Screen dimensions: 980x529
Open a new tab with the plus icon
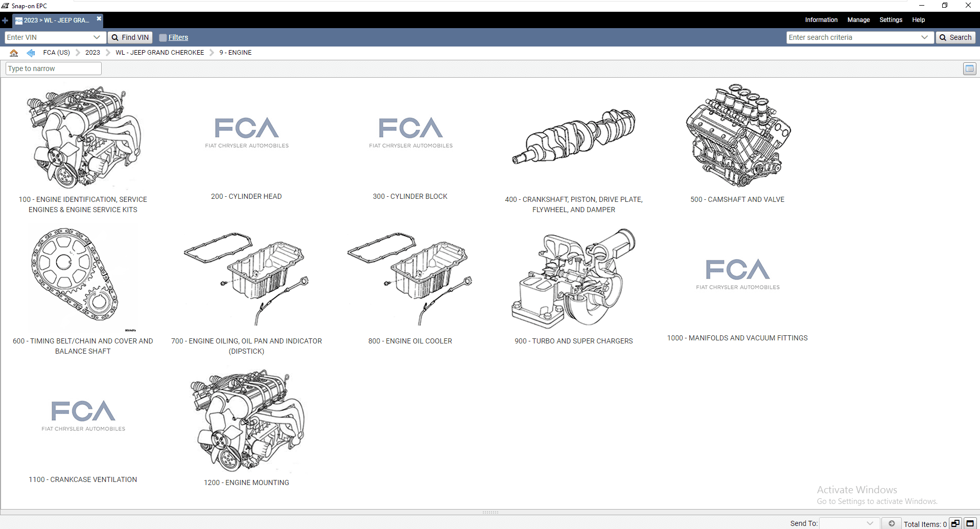[x=5, y=20]
